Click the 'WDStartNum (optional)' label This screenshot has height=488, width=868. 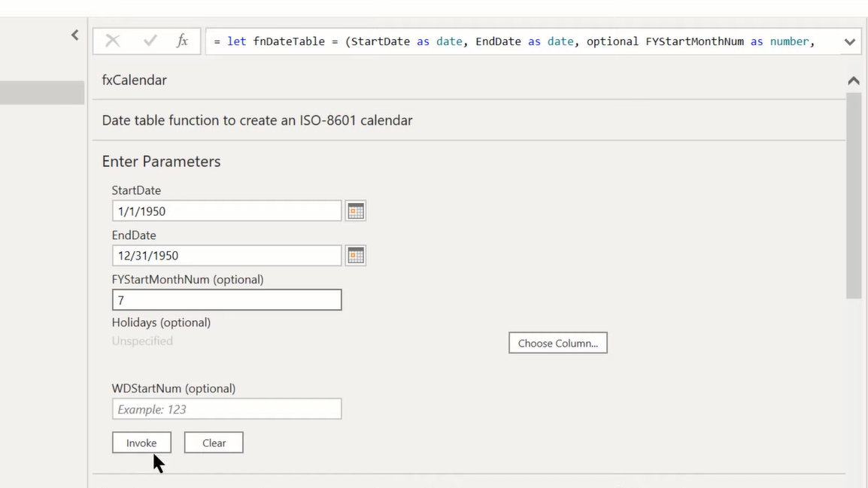[x=174, y=389]
